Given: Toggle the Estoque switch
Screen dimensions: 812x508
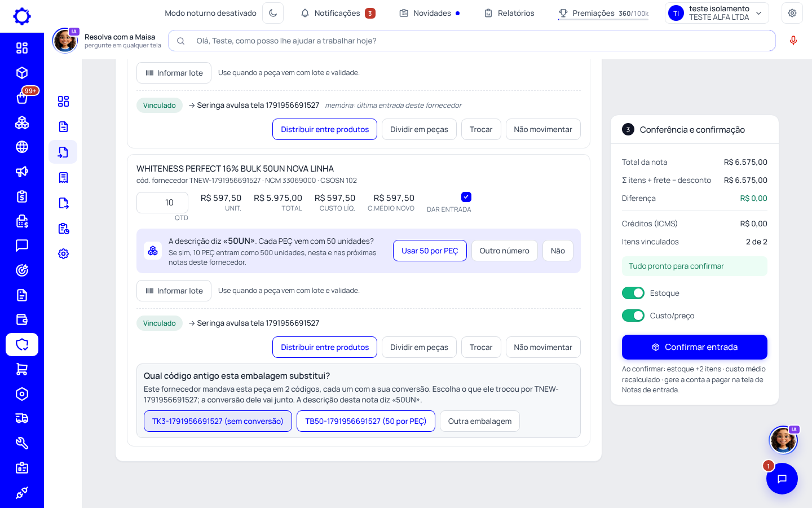Looking at the screenshot, I should [633, 293].
